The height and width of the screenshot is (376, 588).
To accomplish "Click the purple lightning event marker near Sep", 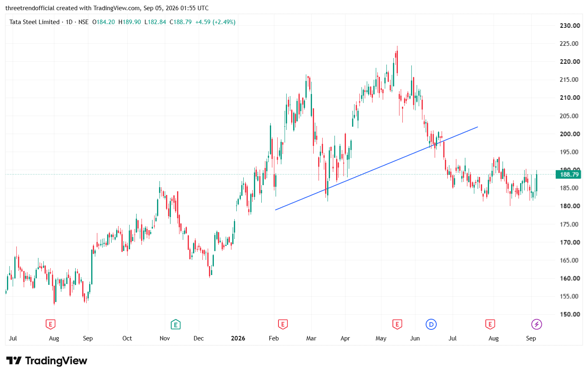I will pos(536,325).
